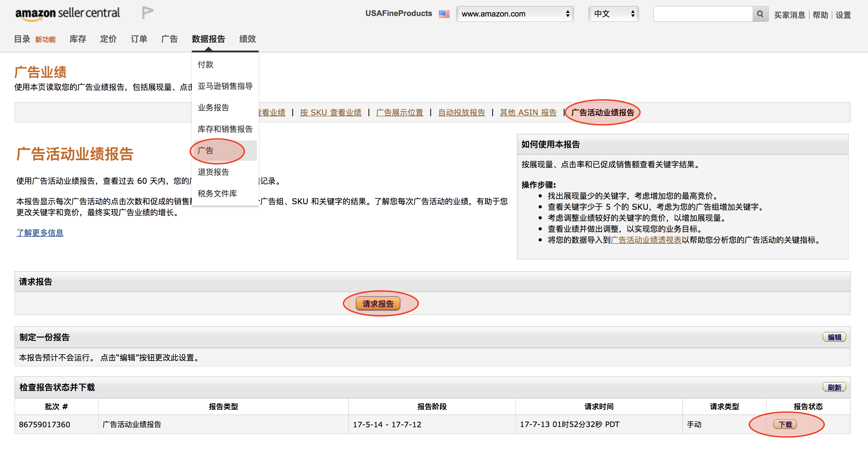Open the 广告活动业绩透视表 link
Image resolution: width=868 pixels, height=465 pixels.
click(x=646, y=240)
